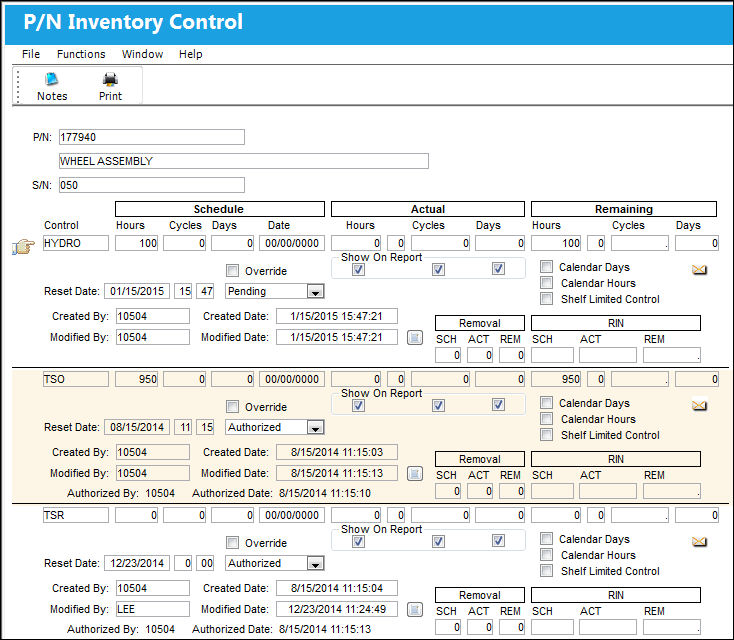Click the toolbar drag handle dots
Screen dimensions: 734x640
(x=18, y=86)
